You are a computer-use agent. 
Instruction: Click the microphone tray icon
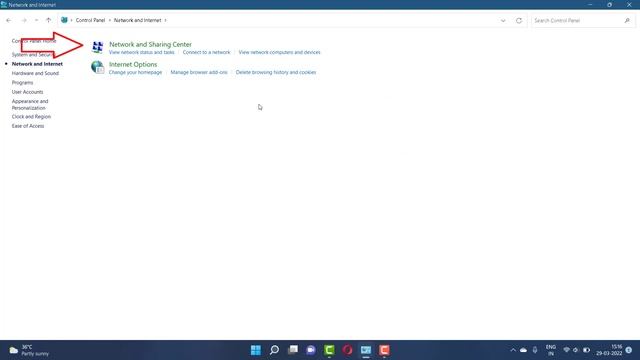535,350
